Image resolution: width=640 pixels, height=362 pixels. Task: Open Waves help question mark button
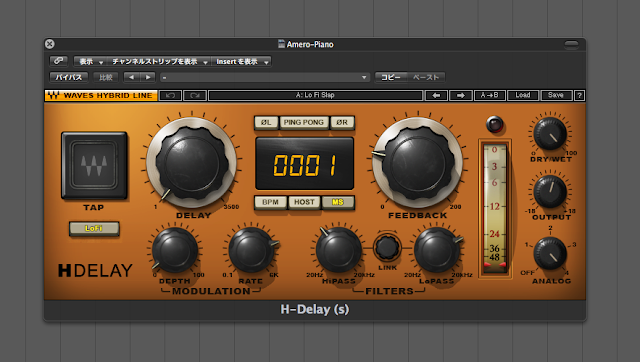click(579, 95)
